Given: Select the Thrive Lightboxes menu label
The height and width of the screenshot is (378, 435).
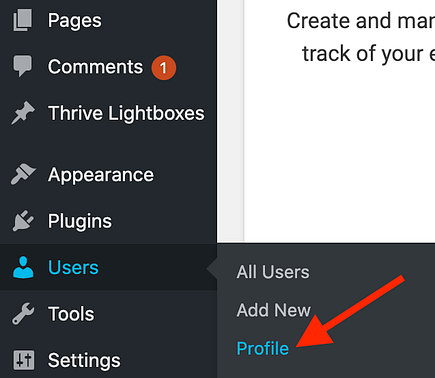Looking at the screenshot, I should coord(126,113).
